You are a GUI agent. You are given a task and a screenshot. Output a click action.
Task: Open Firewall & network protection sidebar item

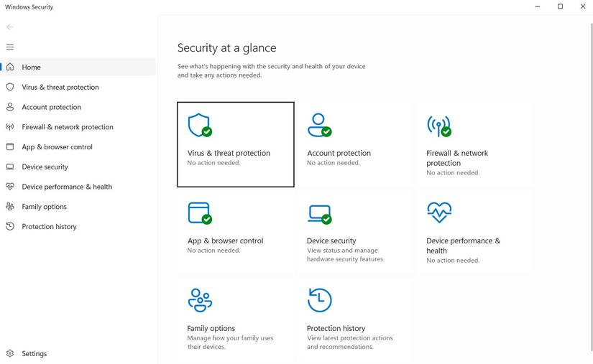(78, 127)
